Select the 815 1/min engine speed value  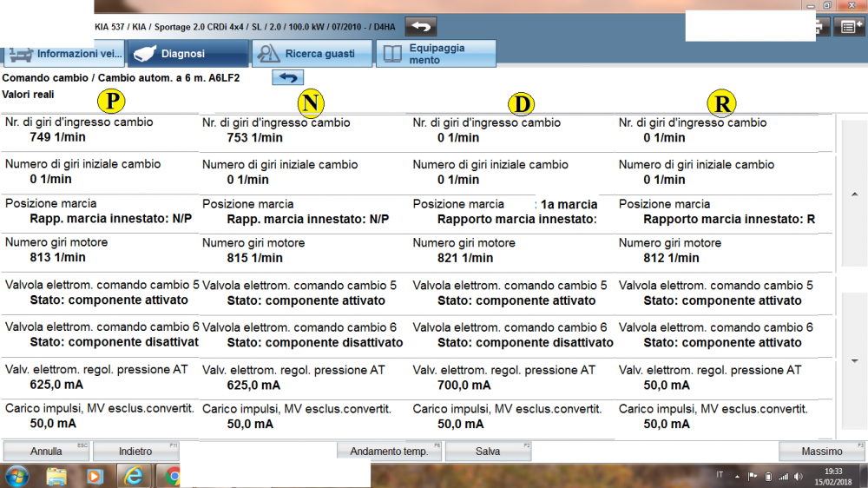click(x=254, y=258)
